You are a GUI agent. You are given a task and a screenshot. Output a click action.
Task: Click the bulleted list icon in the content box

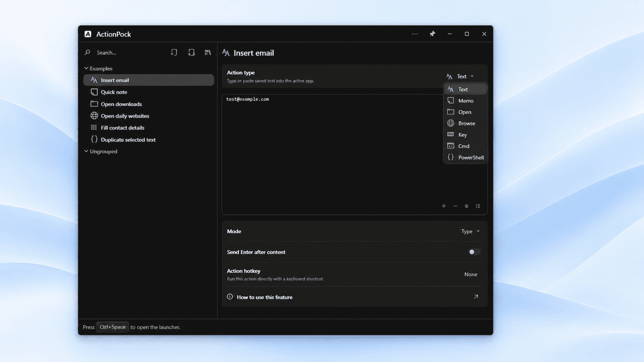478,206
